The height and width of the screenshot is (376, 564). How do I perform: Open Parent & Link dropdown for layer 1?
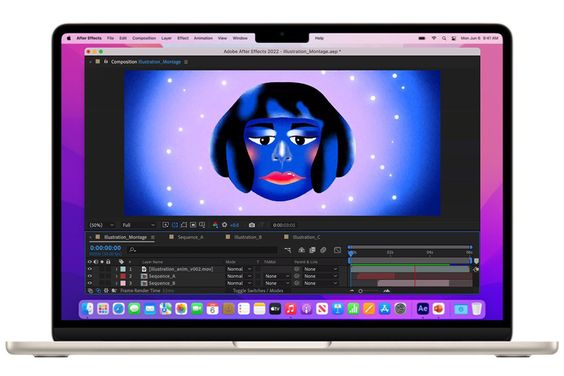pyautogui.click(x=320, y=269)
